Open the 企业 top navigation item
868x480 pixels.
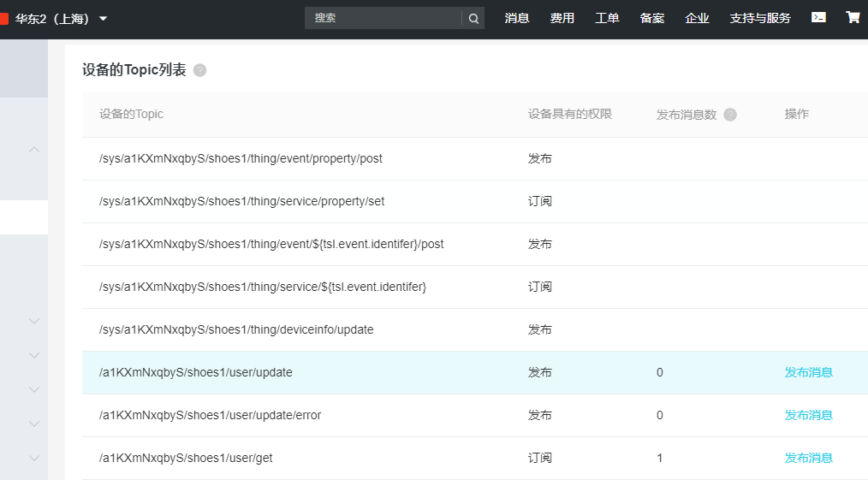[x=697, y=18]
